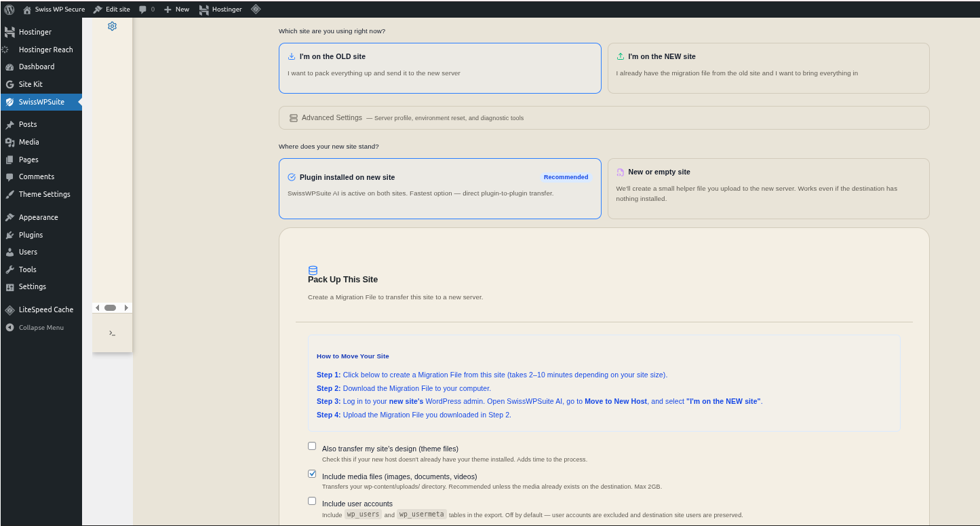The width and height of the screenshot is (980, 526).
Task: Open the '+ New' dropdown in admin bar
Action: (177, 10)
